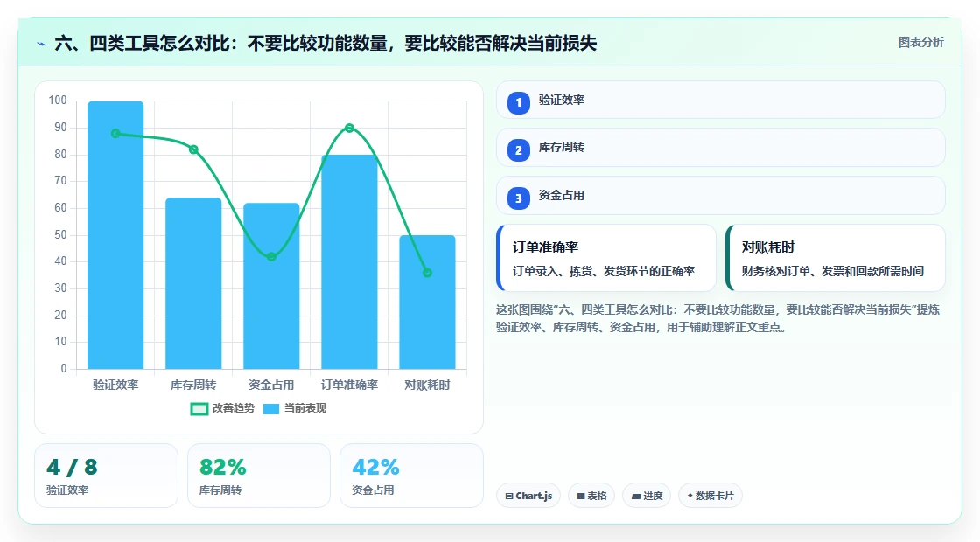
Task: Click the trend line point above 对账耗时
Action: (x=428, y=273)
